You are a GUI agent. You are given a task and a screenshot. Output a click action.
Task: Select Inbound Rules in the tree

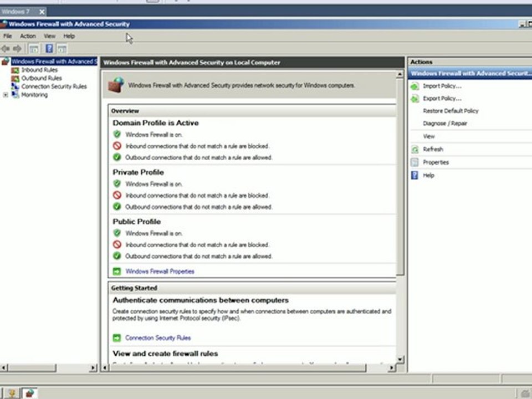pyautogui.click(x=39, y=70)
